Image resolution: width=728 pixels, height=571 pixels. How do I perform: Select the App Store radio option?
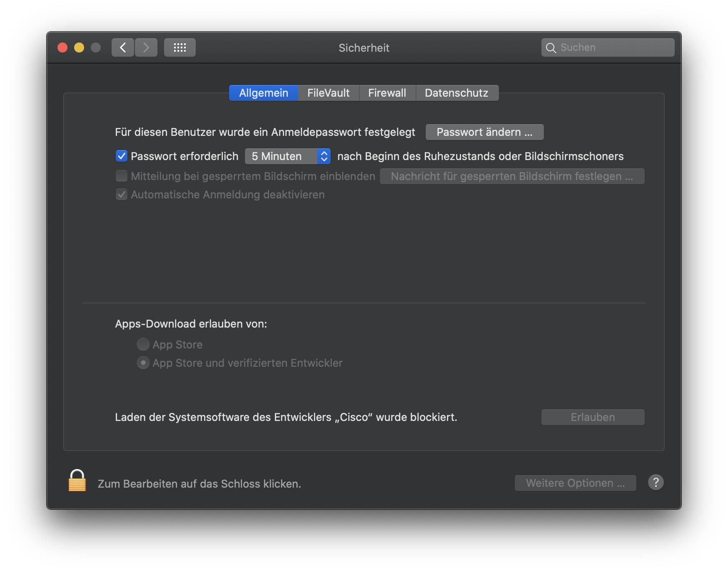pyautogui.click(x=143, y=344)
